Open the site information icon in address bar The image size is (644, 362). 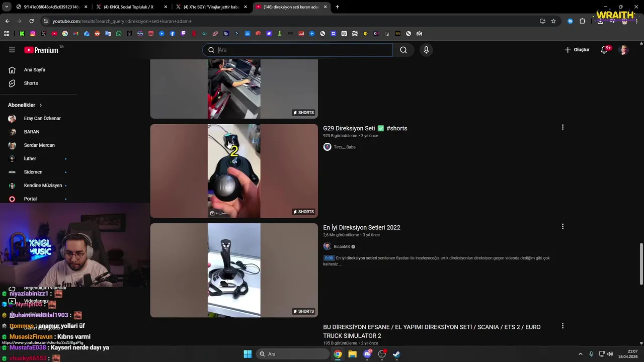click(x=46, y=21)
